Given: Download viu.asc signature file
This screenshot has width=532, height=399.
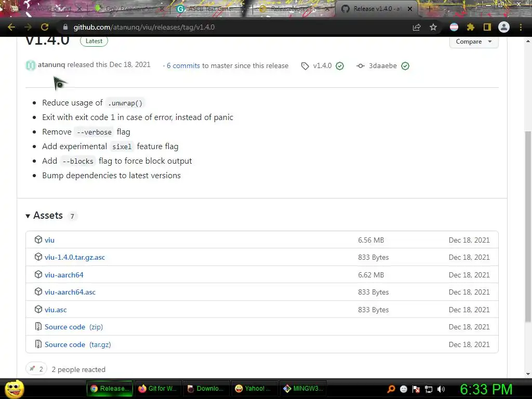Looking at the screenshot, I should (56, 310).
